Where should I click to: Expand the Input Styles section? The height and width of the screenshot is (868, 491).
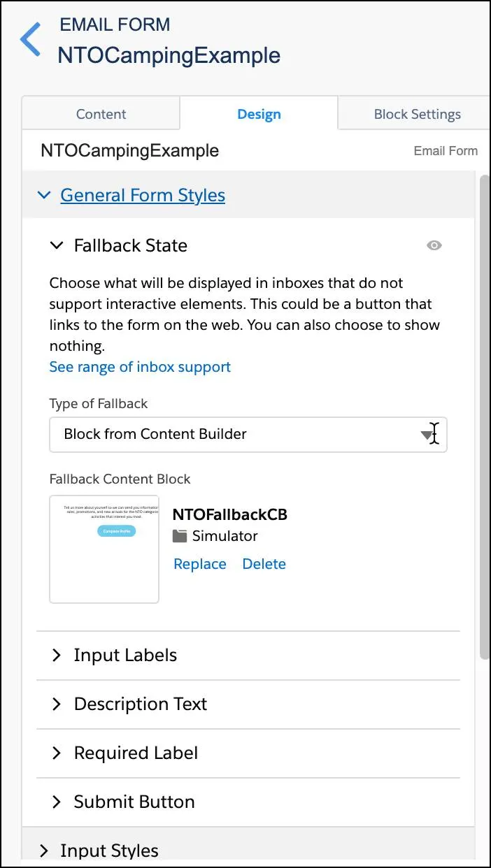click(x=44, y=851)
